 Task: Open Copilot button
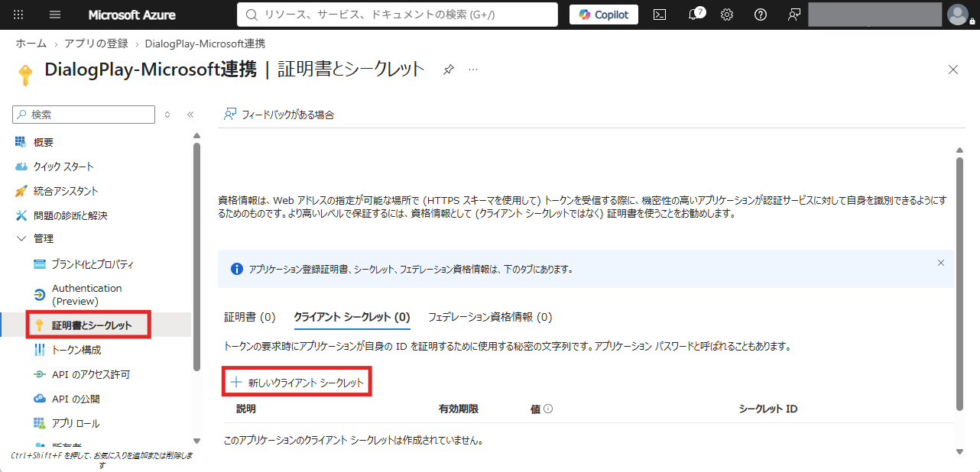pyautogui.click(x=604, y=15)
